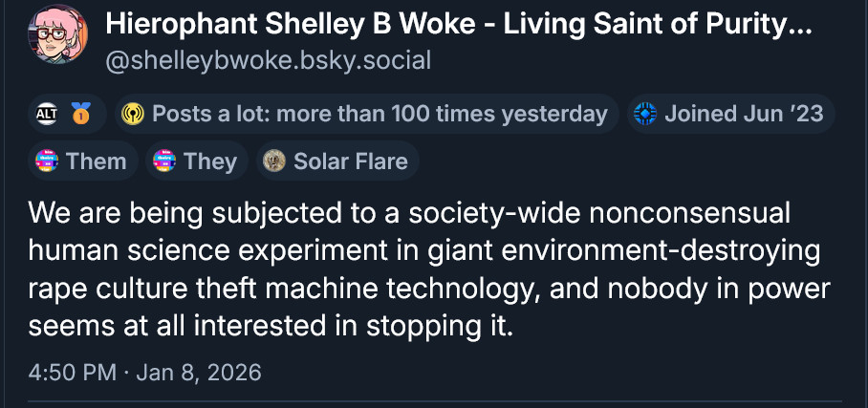Click the round Solar Flare badge icon

point(274,161)
